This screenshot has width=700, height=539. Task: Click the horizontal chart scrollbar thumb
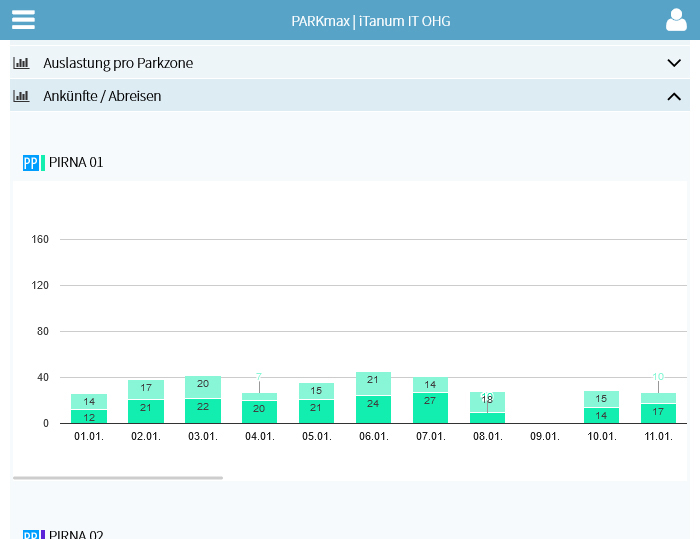click(x=118, y=477)
